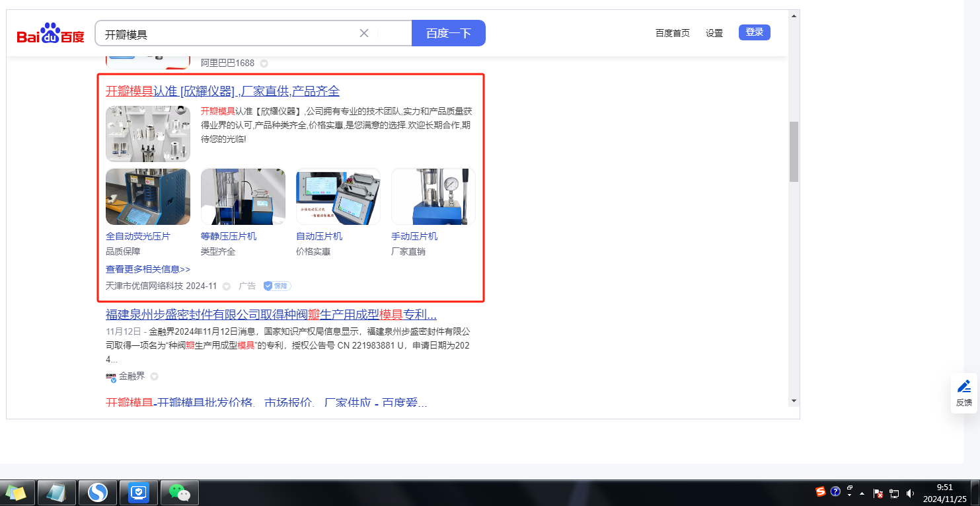Click the 自动压片机 text link
Screen dimensions: 980x506
(x=319, y=236)
